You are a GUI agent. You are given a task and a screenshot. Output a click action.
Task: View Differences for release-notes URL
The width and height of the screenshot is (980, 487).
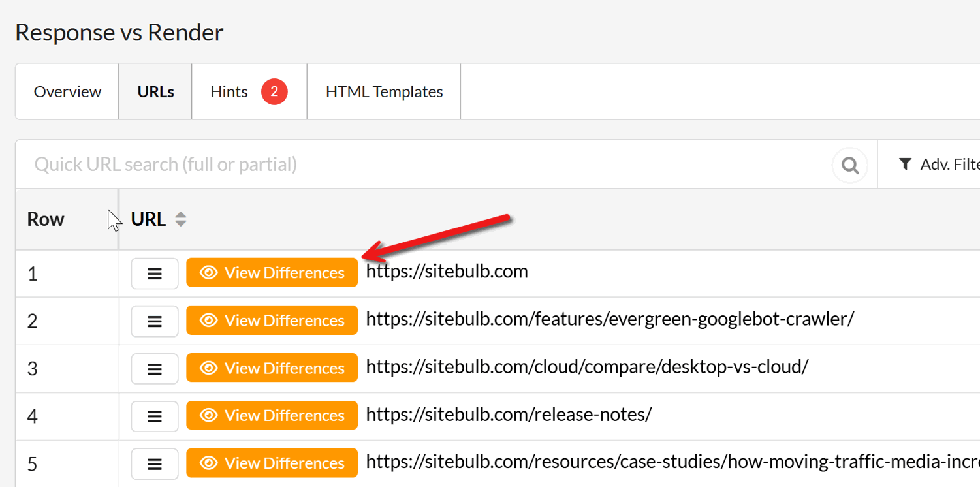pyautogui.click(x=272, y=415)
